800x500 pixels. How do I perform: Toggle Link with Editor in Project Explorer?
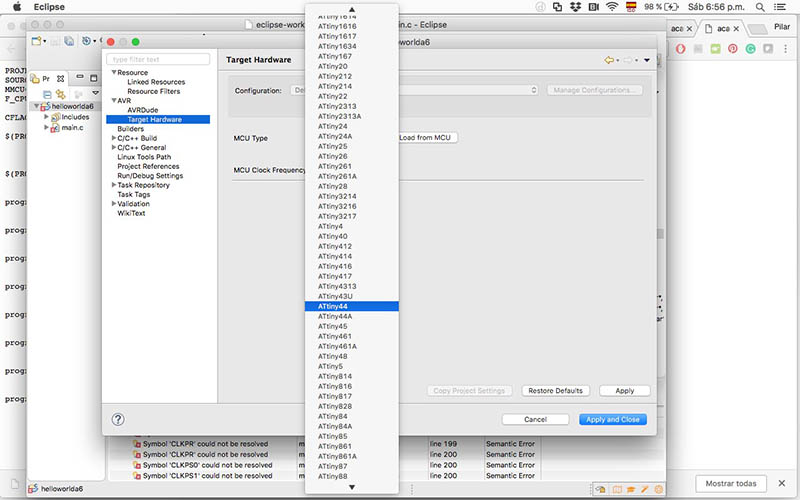pos(61,94)
